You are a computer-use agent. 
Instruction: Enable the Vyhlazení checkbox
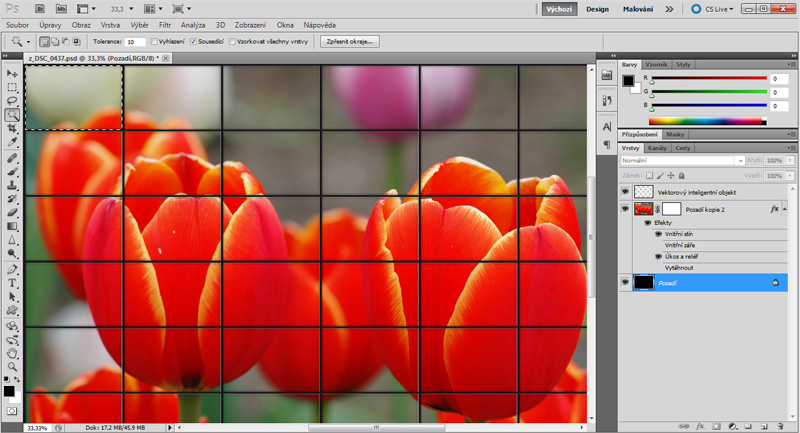tap(153, 42)
